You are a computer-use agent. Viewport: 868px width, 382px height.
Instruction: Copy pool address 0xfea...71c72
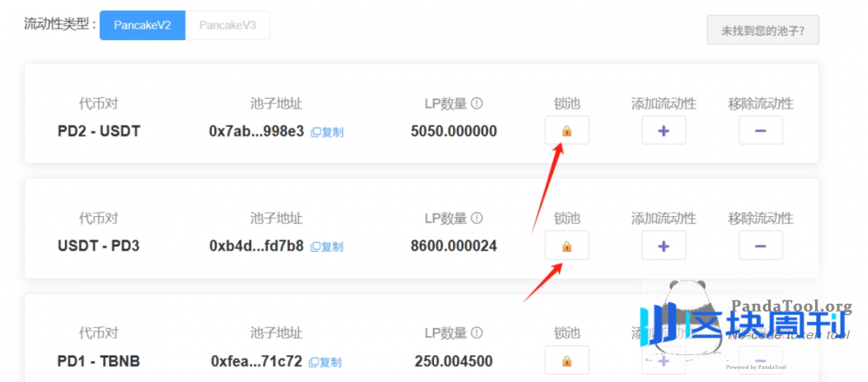pos(325,362)
